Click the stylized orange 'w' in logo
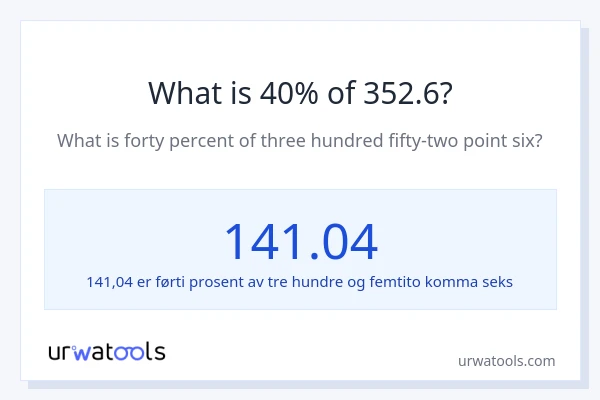Viewport: 600px width, 400px height. pyautogui.click(x=88, y=352)
